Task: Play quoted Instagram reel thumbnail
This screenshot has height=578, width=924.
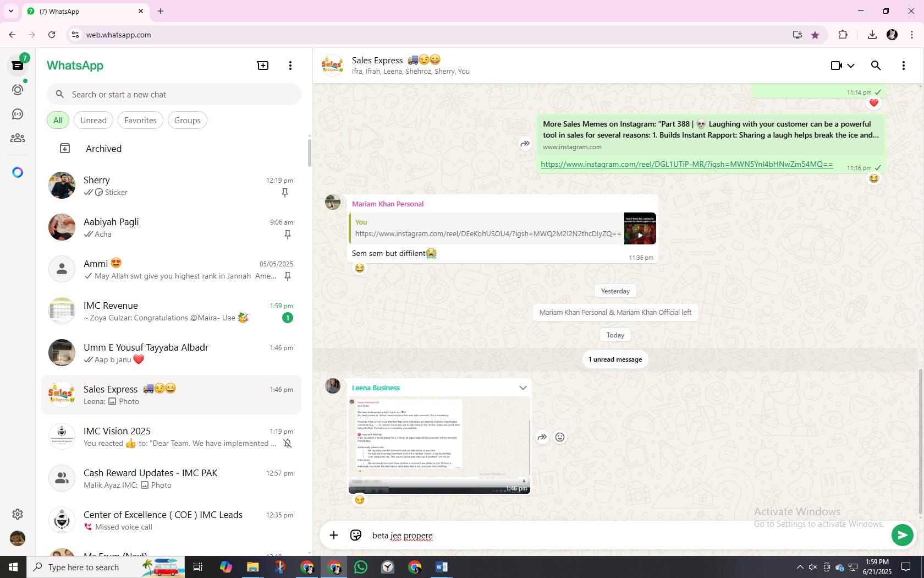Action: (640, 228)
